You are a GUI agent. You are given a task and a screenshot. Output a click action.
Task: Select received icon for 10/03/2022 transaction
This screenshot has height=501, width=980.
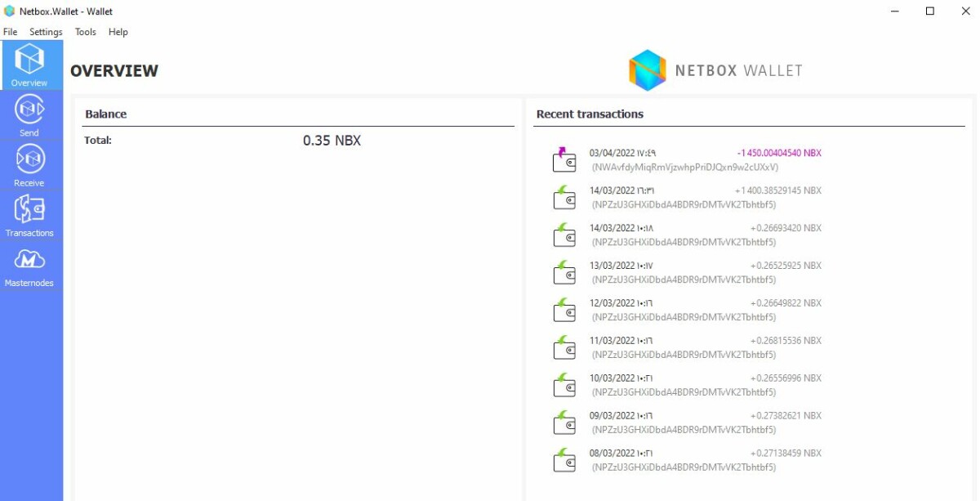click(x=564, y=385)
